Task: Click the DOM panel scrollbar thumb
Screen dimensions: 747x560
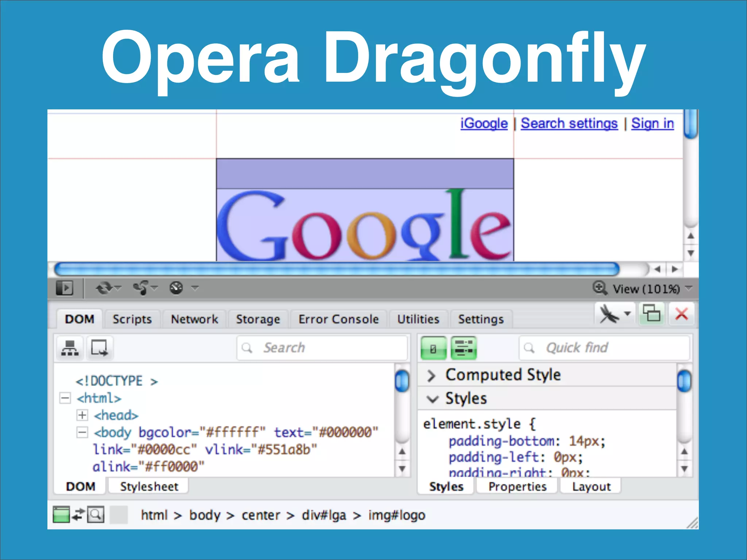Action: (402, 381)
